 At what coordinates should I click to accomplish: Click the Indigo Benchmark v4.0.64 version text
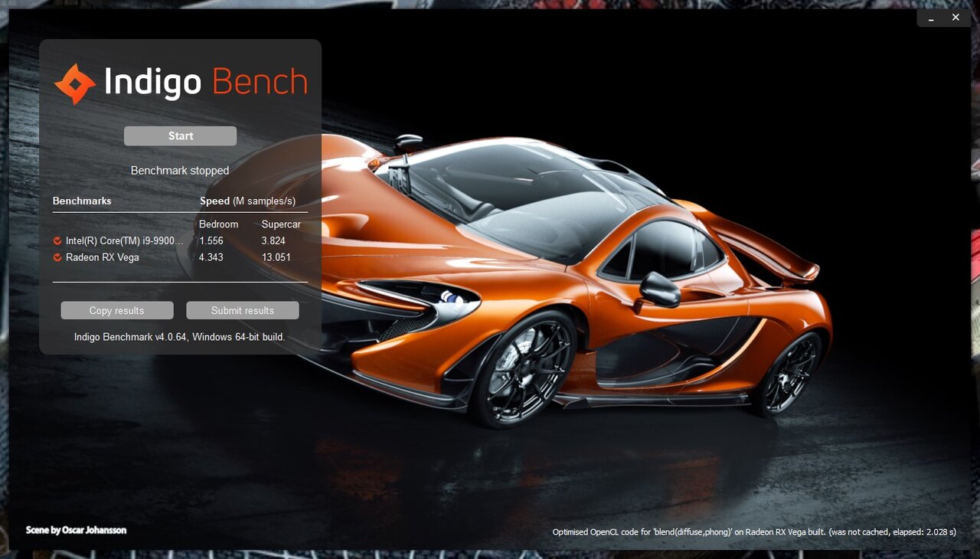pyautogui.click(x=180, y=337)
